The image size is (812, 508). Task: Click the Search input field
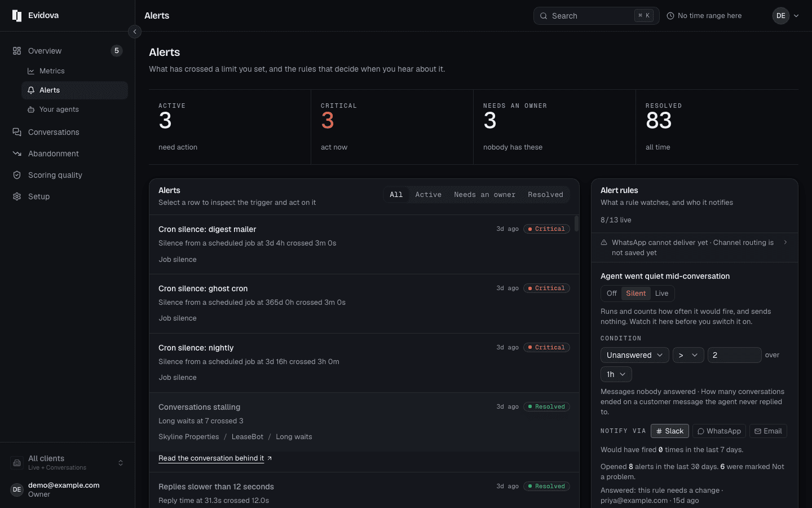pyautogui.click(x=597, y=16)
